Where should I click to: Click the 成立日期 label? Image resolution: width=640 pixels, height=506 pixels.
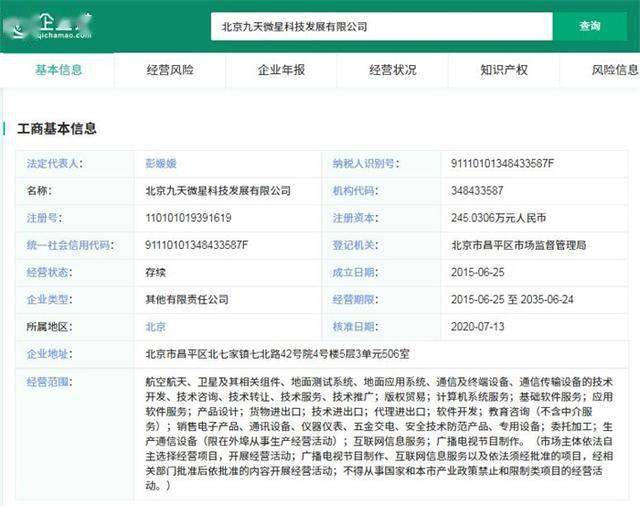click(x=355, y=273)
